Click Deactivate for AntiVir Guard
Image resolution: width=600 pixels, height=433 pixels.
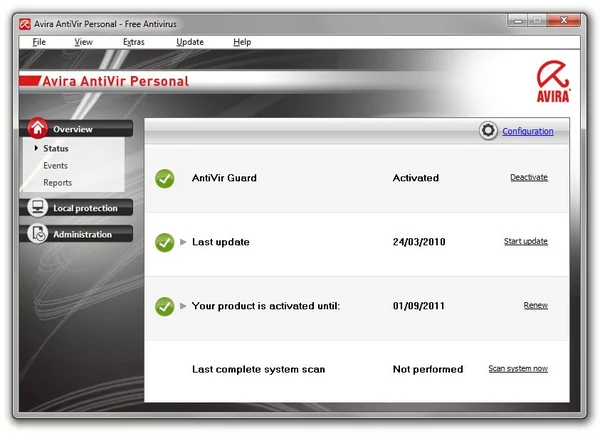529,177
